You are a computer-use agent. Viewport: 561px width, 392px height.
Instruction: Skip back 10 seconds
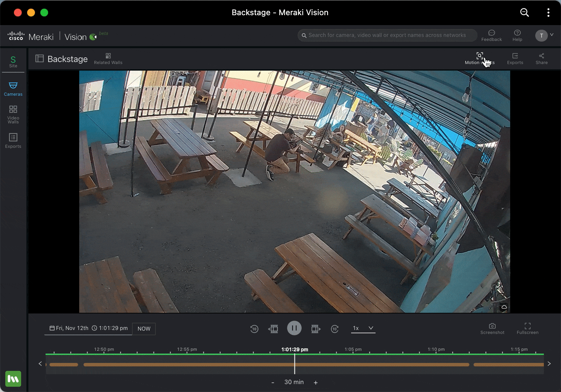(254, 329)
